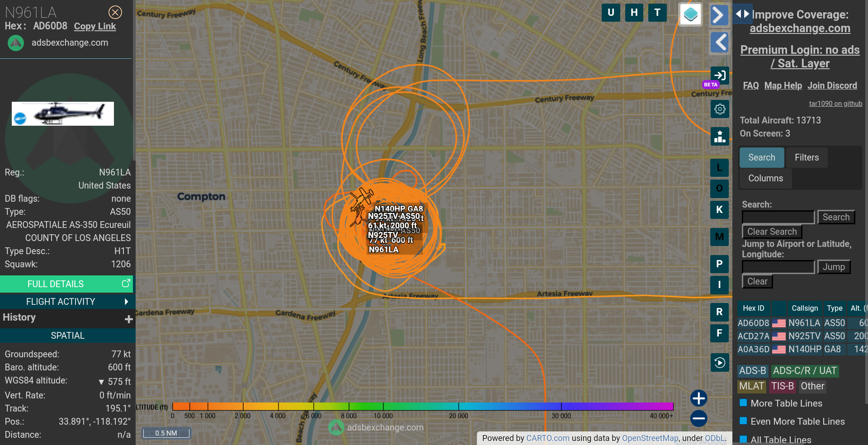Select the N925TV table row

point(802,336)
